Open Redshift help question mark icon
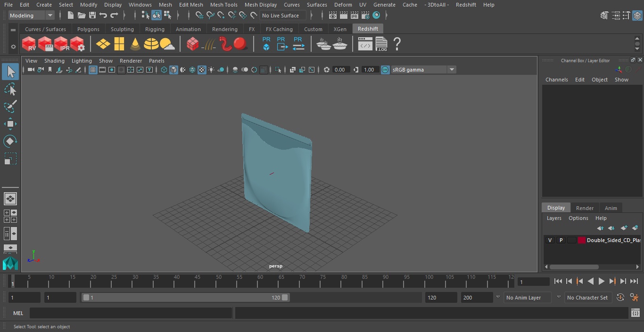The width and height of the screenshot is (644, 332). [397, 44]
